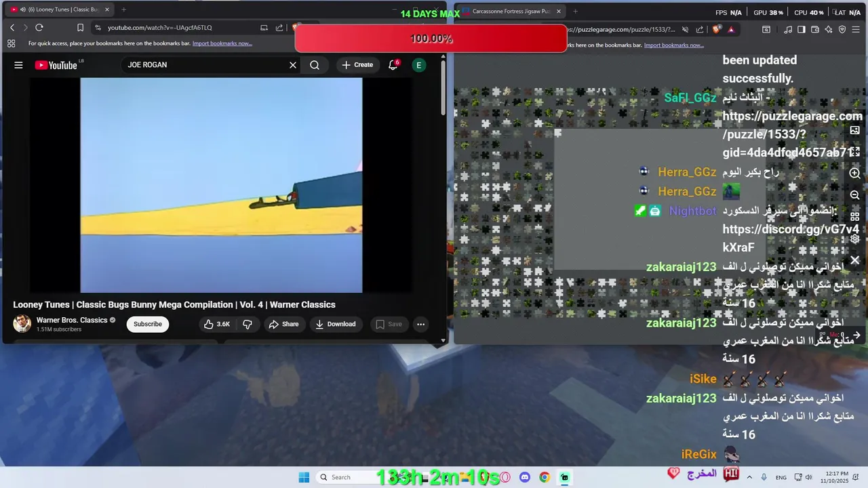This screenshot has height=488, width=868.
Task: Open the media music-note control
Action: [788, 30]
